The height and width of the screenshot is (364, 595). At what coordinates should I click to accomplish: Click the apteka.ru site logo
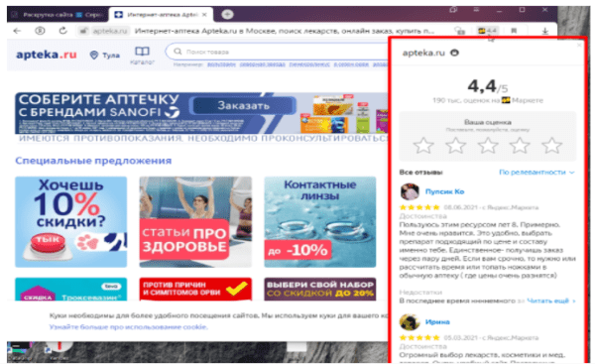46,55
